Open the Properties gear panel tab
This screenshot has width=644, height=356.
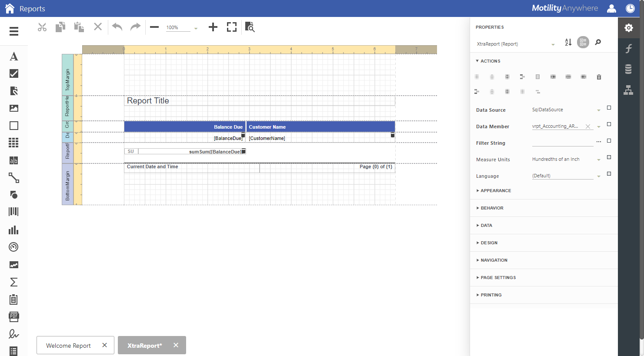[x=628, y=28]
